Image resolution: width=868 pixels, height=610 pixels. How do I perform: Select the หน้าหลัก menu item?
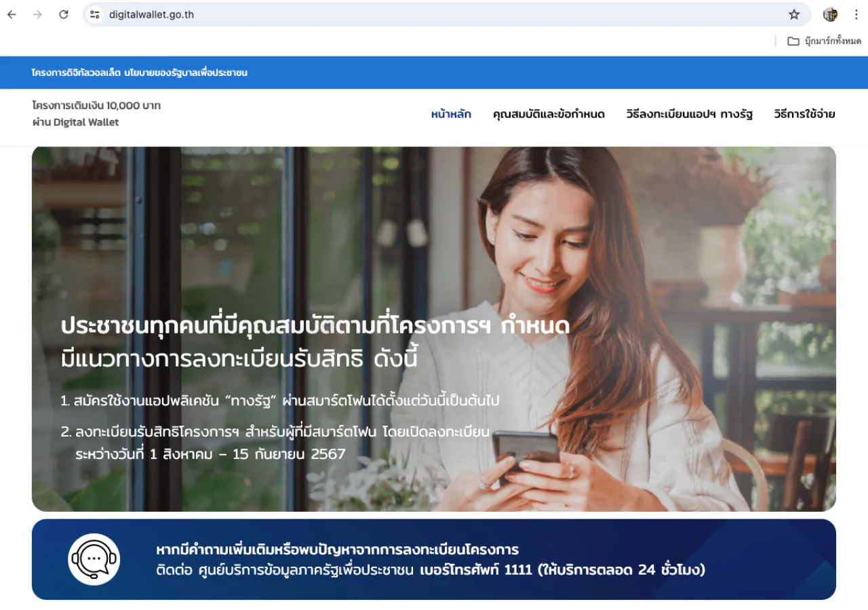(x=451, y=114)
